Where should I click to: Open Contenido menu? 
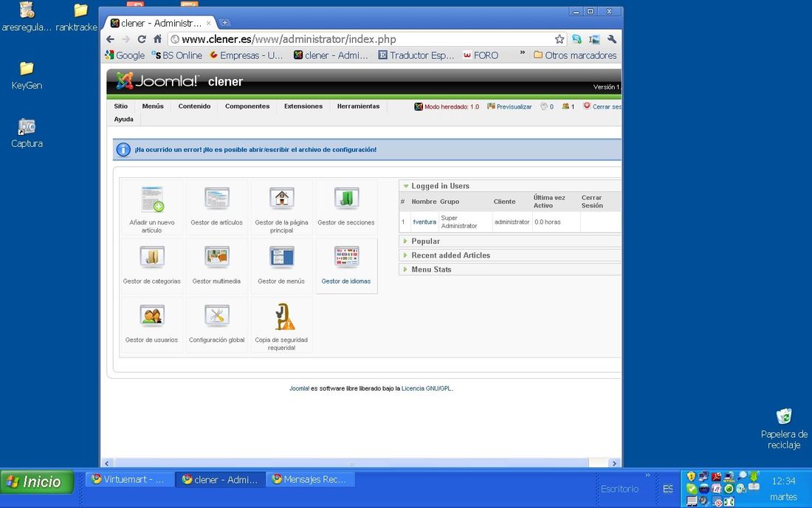[194, 106]
